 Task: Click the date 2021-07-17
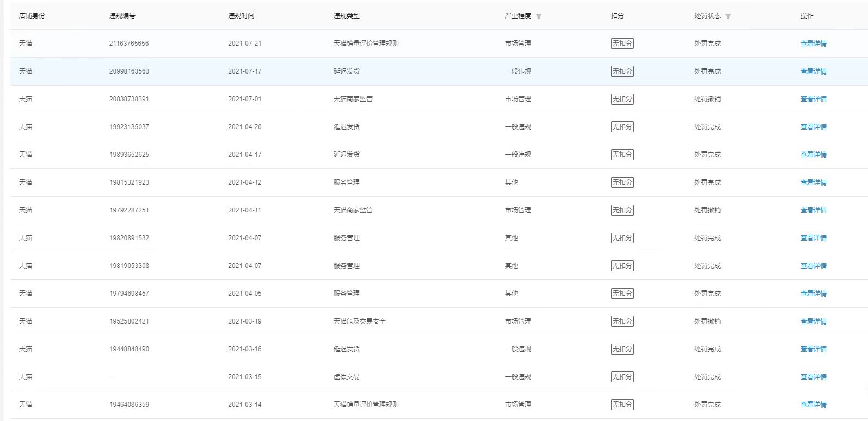coord(244,71)
